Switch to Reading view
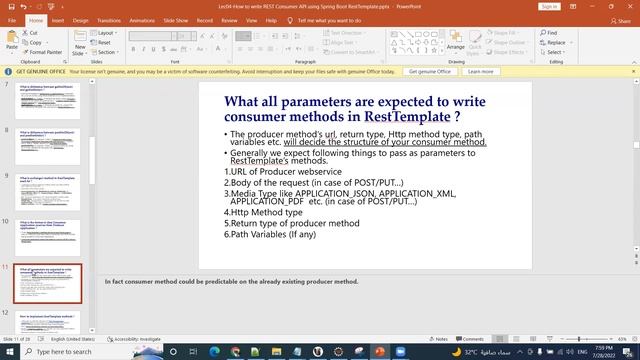The image size is (640, 360). point(533,339)
